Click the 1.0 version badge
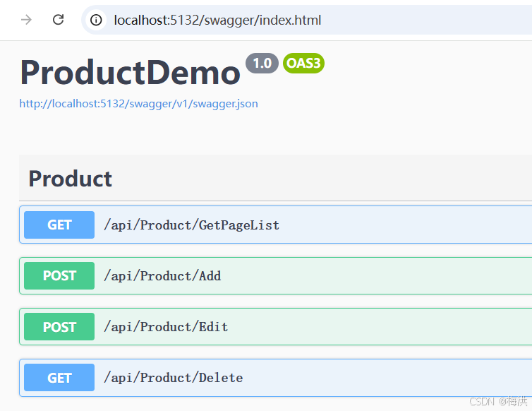The height and width of the screenshot is (411, 532). tap(262, 63)
